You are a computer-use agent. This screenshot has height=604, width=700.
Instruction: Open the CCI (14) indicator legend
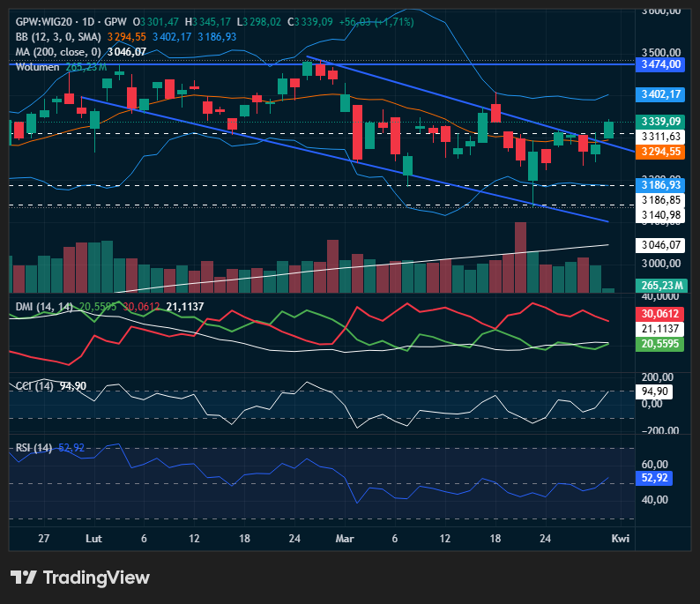(x=37, y=386)
